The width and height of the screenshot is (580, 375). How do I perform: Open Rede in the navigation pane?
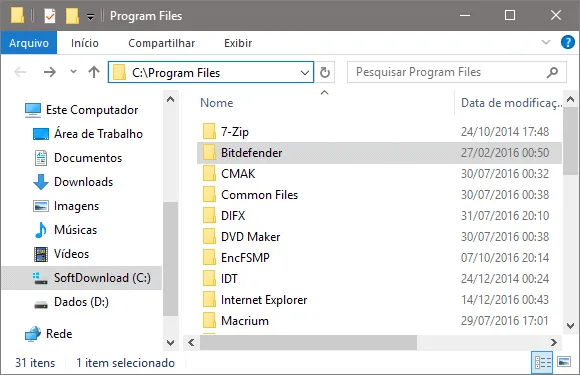tap(48, 334)
